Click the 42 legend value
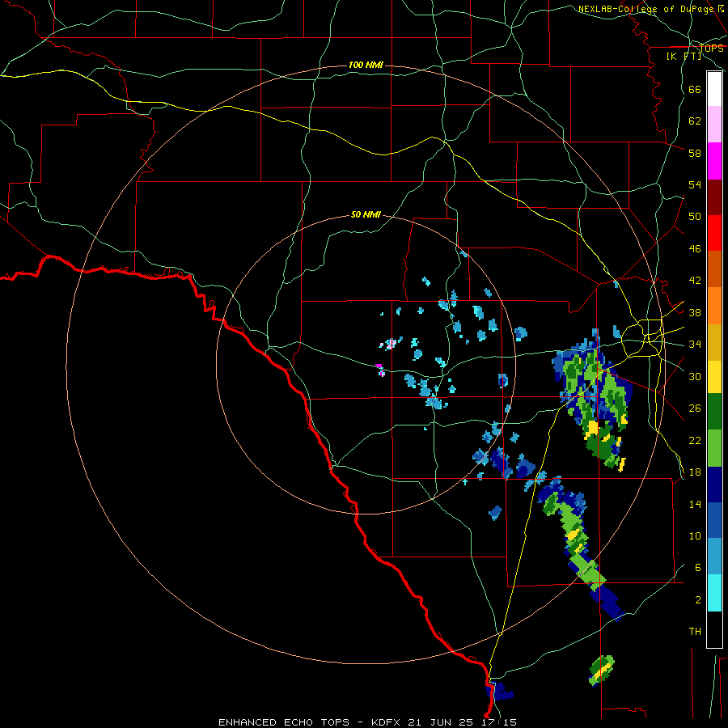The image size is (728, 728). (695, 281)
